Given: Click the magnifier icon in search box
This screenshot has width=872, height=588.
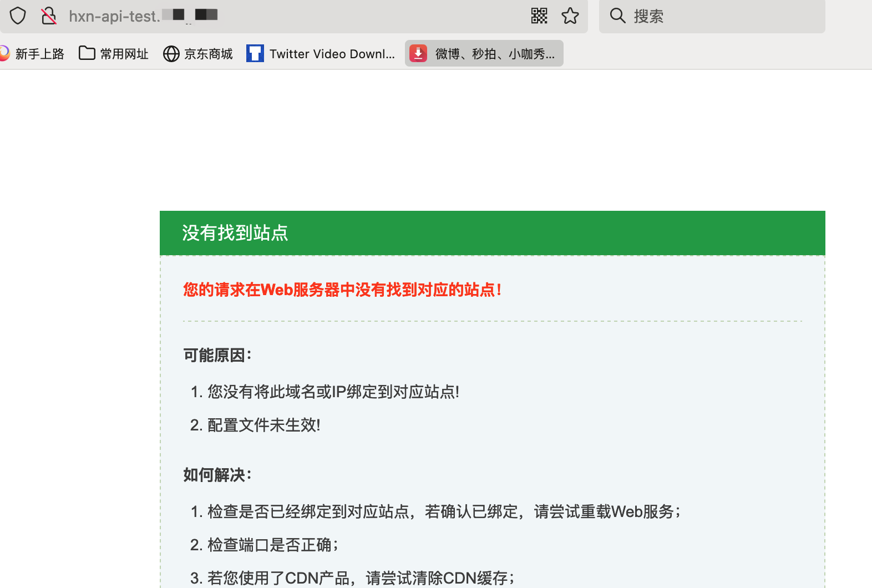Looking at the screenshot, I should click(617, 16).
